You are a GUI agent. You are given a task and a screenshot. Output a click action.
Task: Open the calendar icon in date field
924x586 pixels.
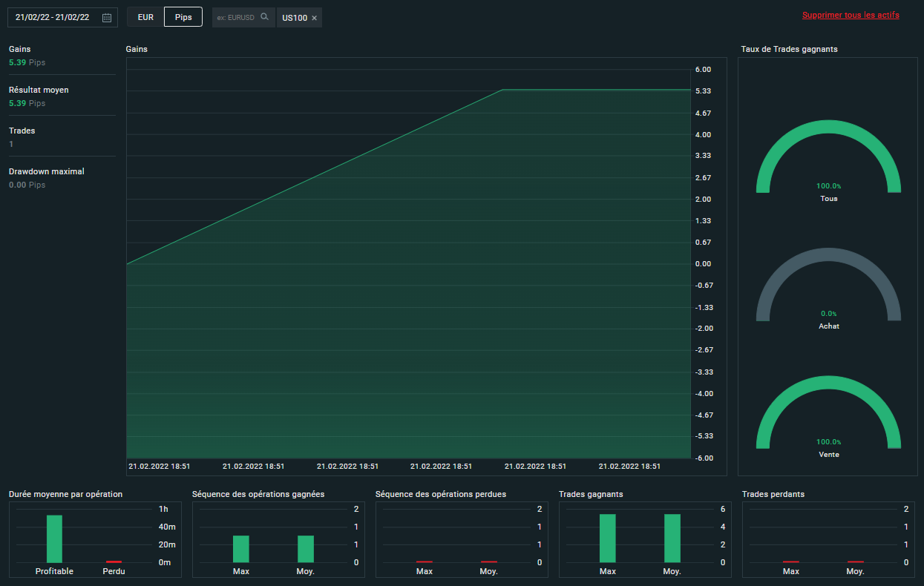107,17
